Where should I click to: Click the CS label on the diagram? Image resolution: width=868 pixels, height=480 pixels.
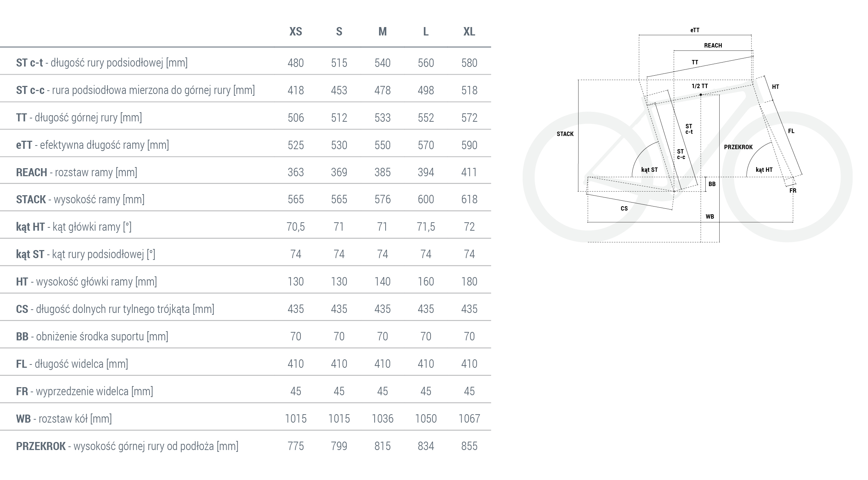(624, 209)
